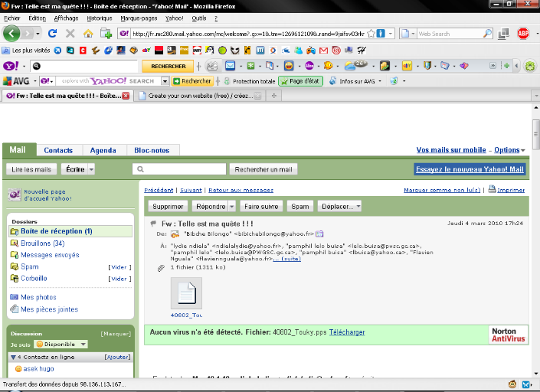Click the Firefox home icon
The image size is (540, 392).
click(88, 34)
